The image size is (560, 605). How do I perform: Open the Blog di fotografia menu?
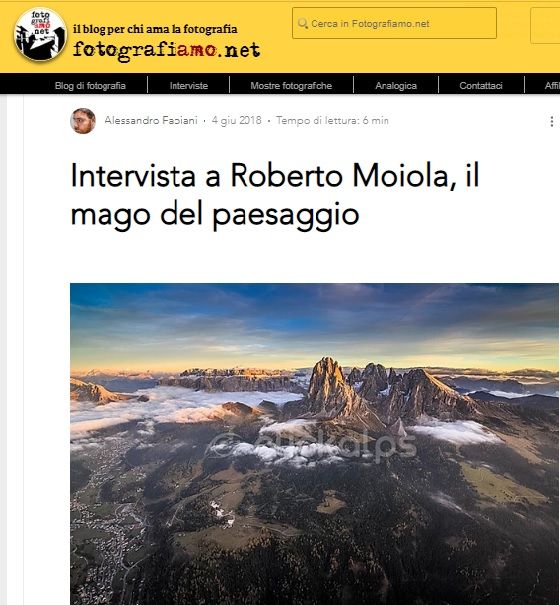click(x=90, y=85)
